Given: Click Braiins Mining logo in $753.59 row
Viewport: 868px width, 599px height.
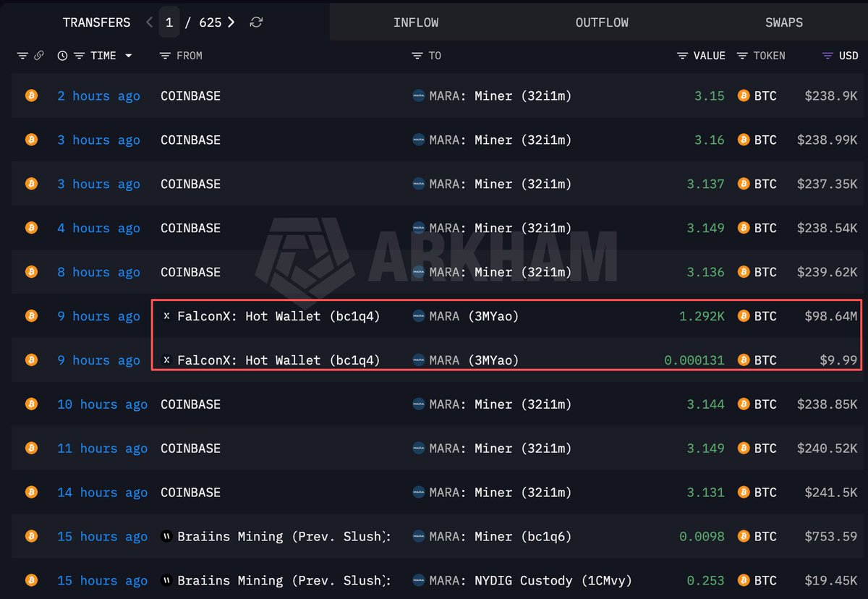Looking at the screenshot, I should [166, 537].
